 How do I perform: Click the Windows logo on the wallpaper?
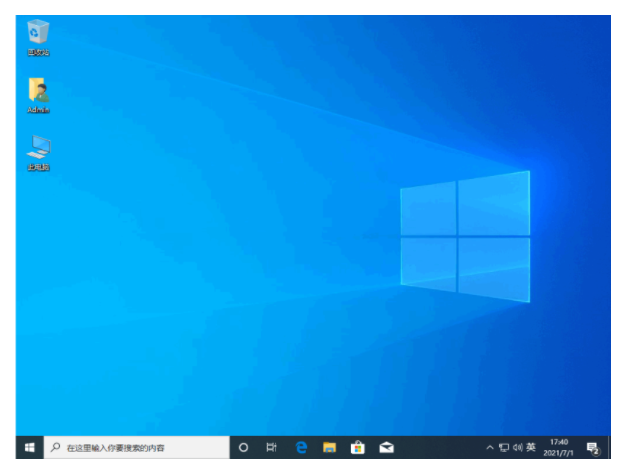465,236
